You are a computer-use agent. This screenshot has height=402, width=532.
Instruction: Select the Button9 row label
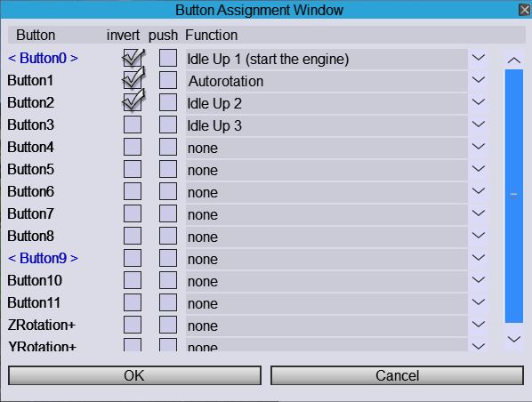[43, 258]
